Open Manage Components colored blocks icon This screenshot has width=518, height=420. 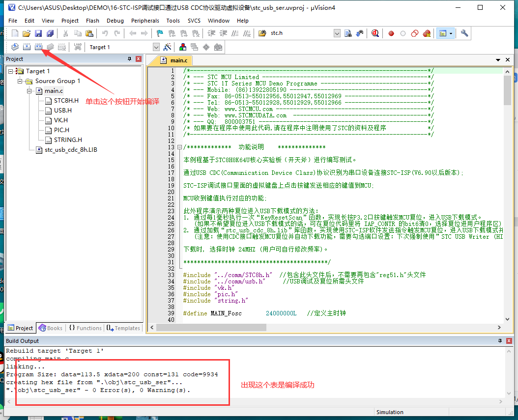(x=183, y=47)
